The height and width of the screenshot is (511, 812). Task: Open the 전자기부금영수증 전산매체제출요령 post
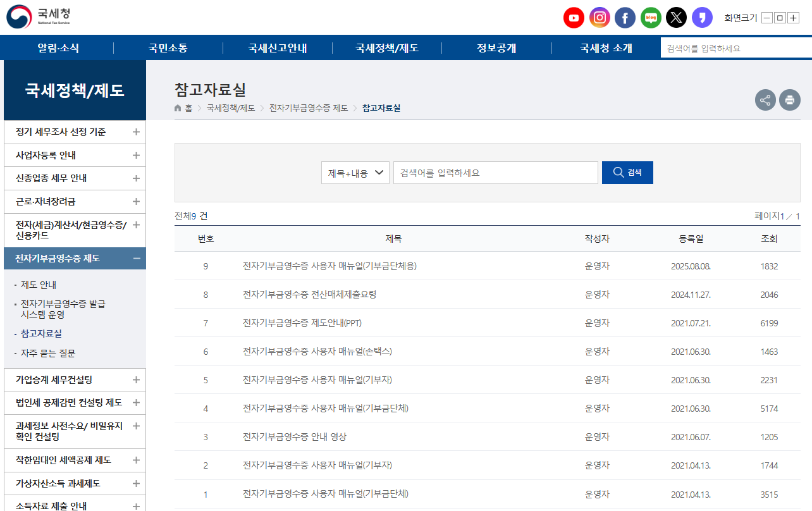tap(309, 295)
